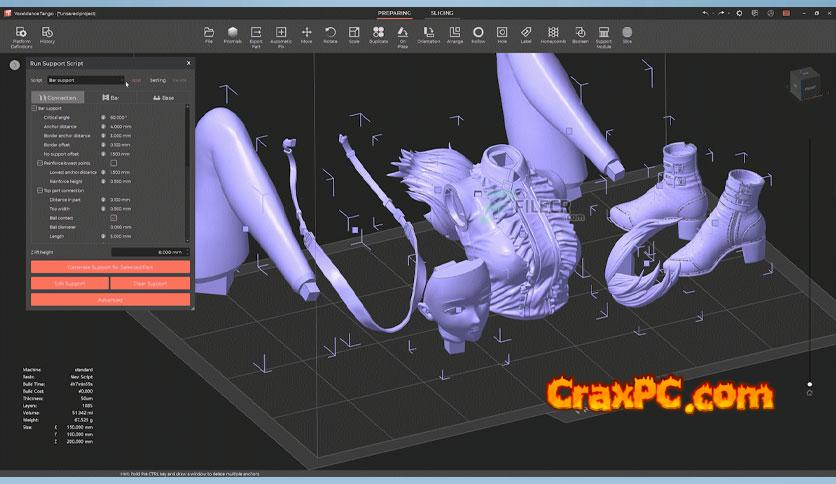
Task: Select the Connection tab
Action: click(x=58, y=98)
